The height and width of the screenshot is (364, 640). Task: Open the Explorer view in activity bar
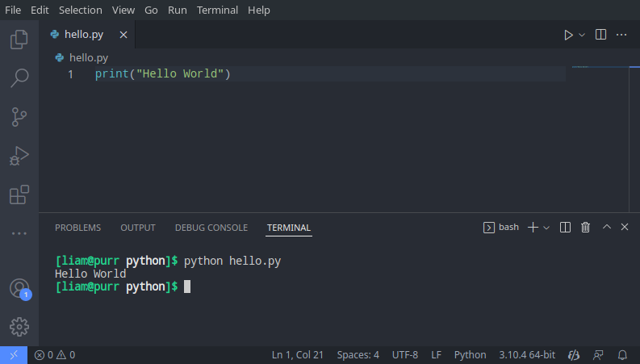click(19, 39)
